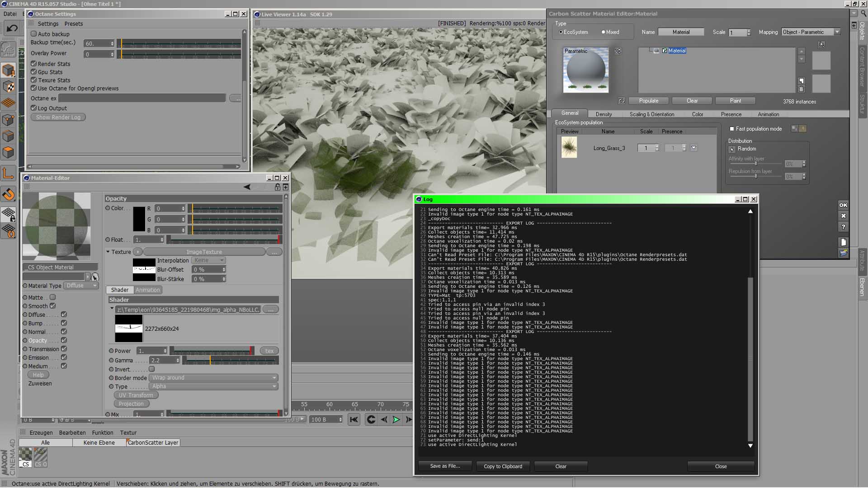Screen dimensions: 868x488
Task: Uncheck Log Output in Octane Settings
Action: coord(34,108)
